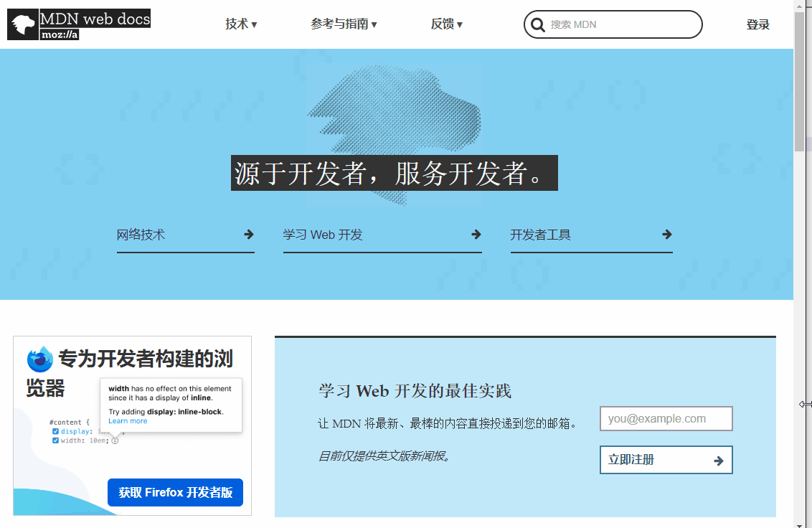Image resolution: width=812 pixels, height=528 pixels.
Task: Click the arrow beside 学习 Web 开发
Action: click(x=476, y=235)
